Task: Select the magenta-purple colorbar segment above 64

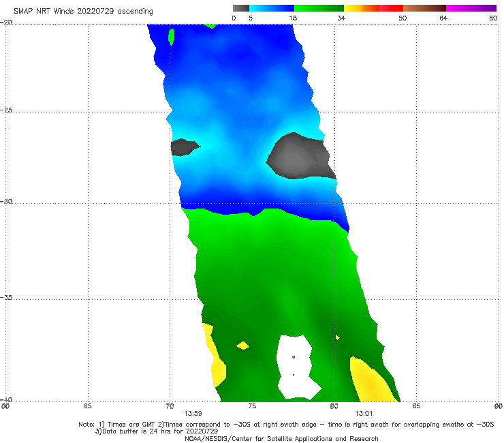Action: pyautogui.click(x=471, y=8)
